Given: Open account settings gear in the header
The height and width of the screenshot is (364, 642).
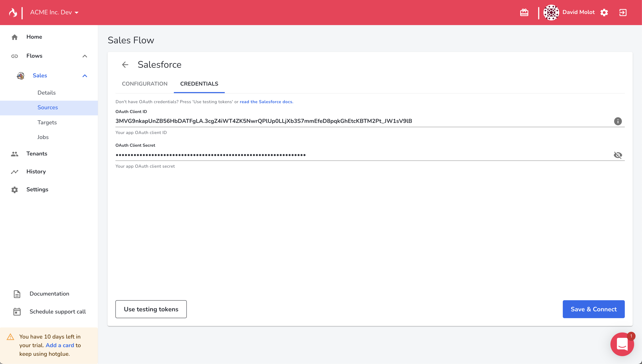Looking at the screenshot, I should (604, 12).
